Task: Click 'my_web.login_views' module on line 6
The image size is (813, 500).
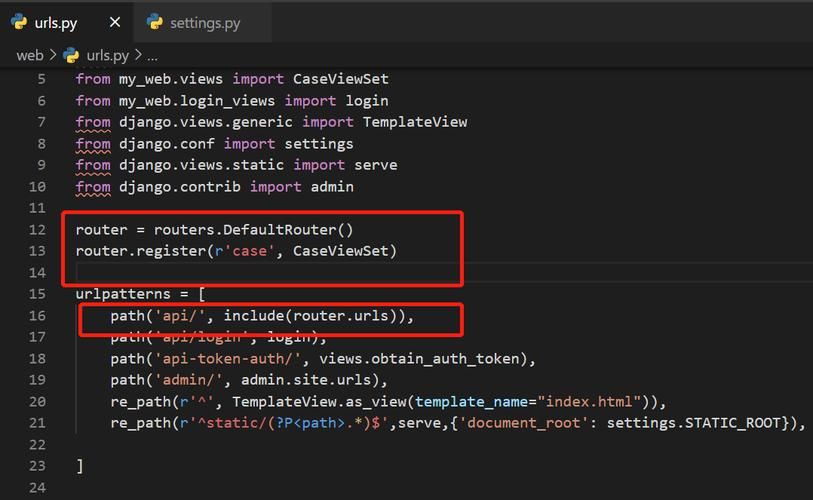Action: pyautogui.click(x=197, y=101)
